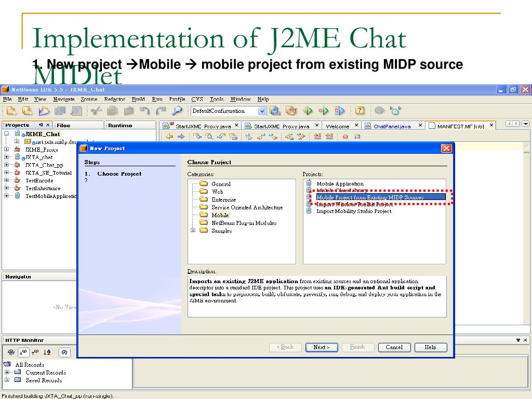This screenshot has height=399, width=532.
Task: Click the editor red record macro icon
Action: [345, 137]
